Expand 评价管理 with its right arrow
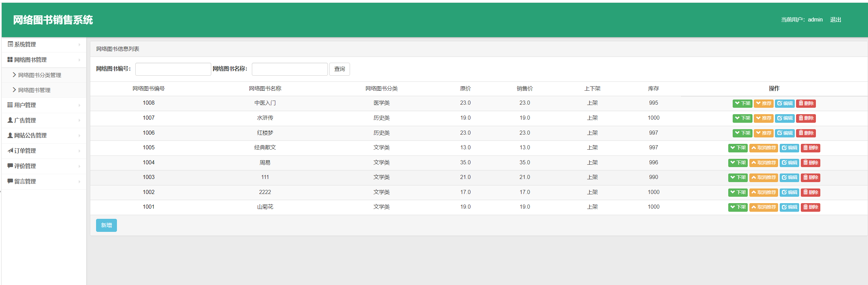The image size is (868, 285). (79, 166)
